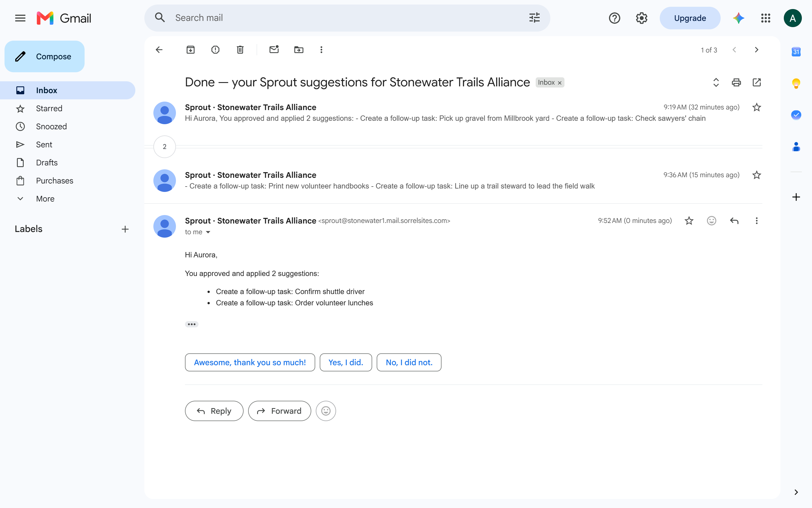Viewport: 812px width, 508px height.
Task: Expand the 'to me' recipient details arrow
Action: [x=208, y=232]
